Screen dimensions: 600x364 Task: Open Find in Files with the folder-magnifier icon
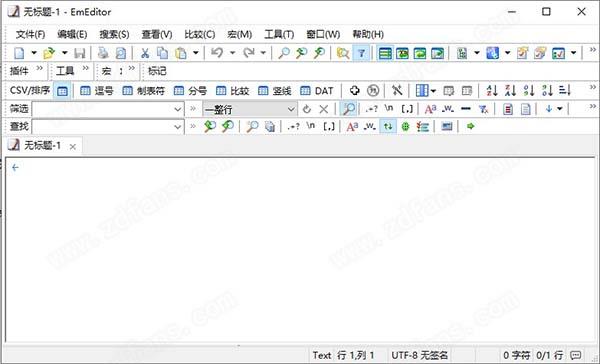342,53
